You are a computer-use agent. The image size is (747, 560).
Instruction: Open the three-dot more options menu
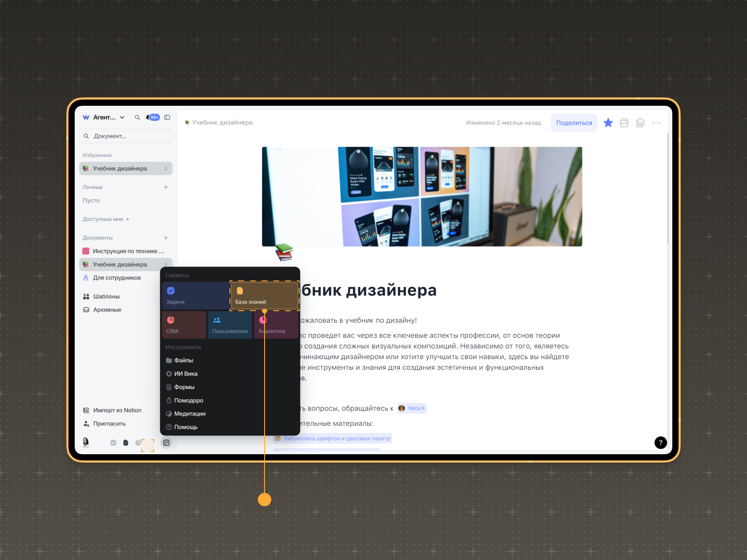pyautogui.click(x=656, y=123)
